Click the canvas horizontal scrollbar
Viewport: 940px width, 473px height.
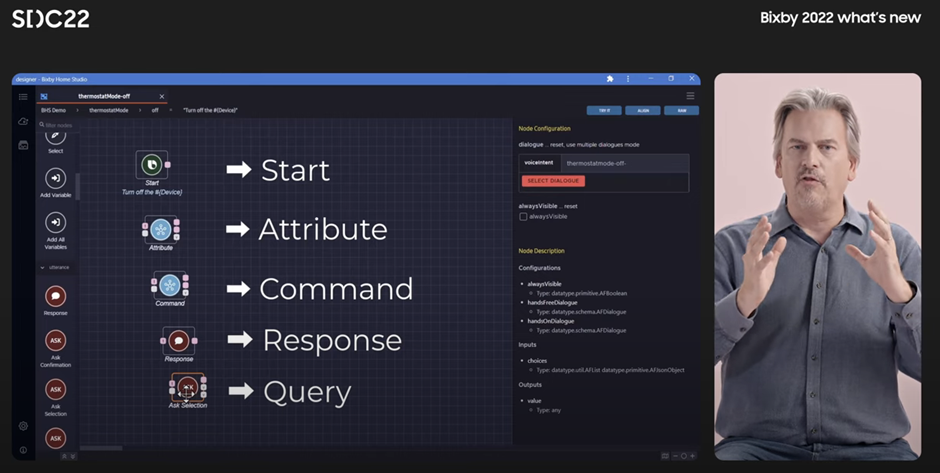pos(101,448)
